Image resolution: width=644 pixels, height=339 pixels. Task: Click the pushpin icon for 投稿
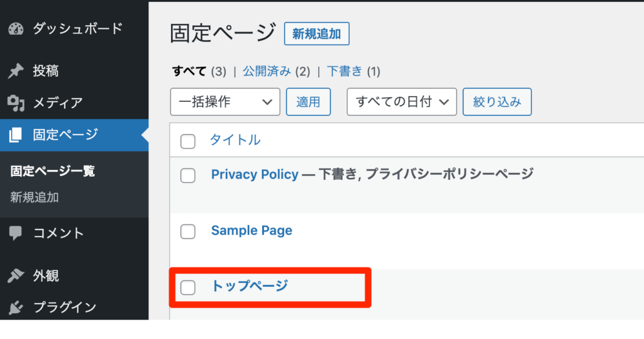tap(16, 70)
